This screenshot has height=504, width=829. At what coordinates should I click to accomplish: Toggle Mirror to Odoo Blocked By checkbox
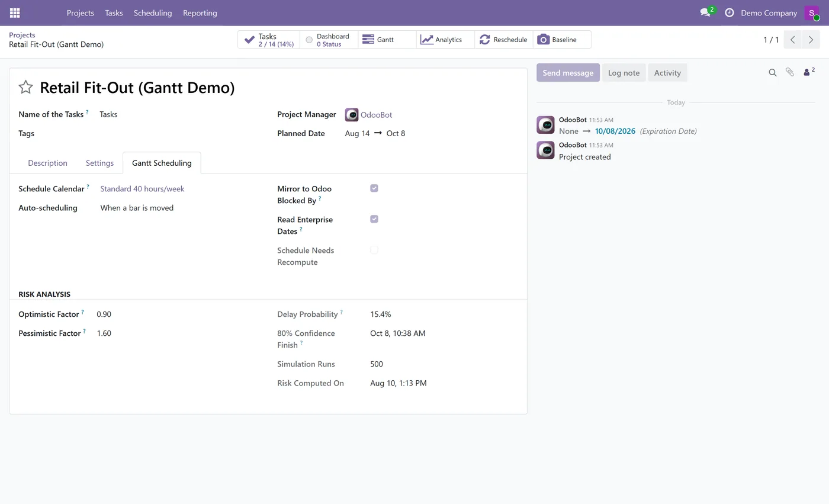click(374, 188)
